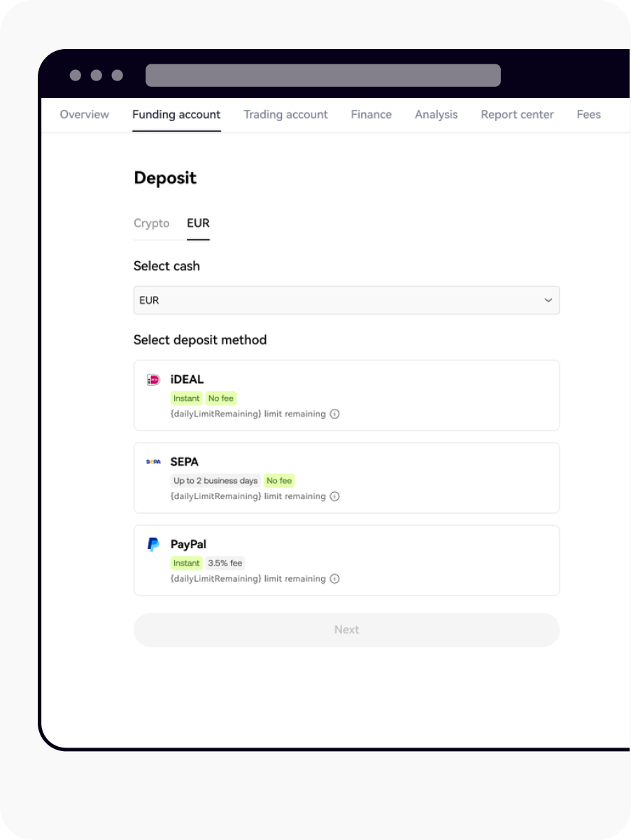The height and width of the screenshot is (840, 631).
Task: Switch to the Fees tab
Action: pos(589,114)
